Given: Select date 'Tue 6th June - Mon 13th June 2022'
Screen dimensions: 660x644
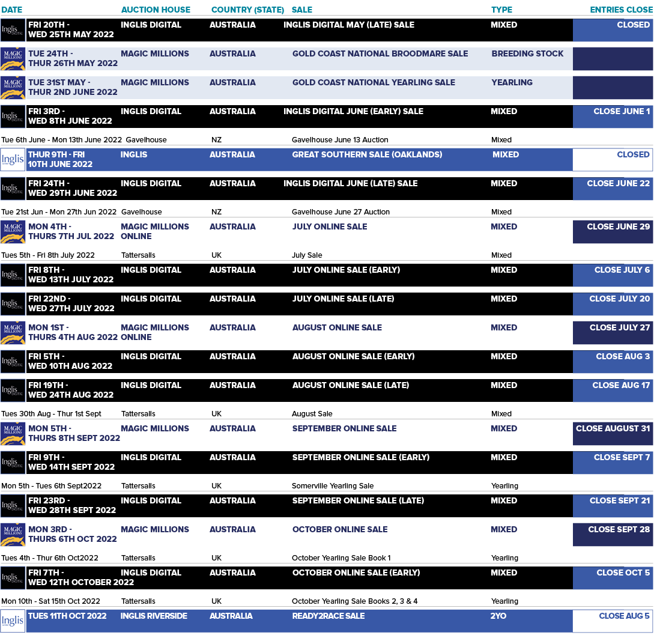Looking at the screenshot, I should 61,140.
